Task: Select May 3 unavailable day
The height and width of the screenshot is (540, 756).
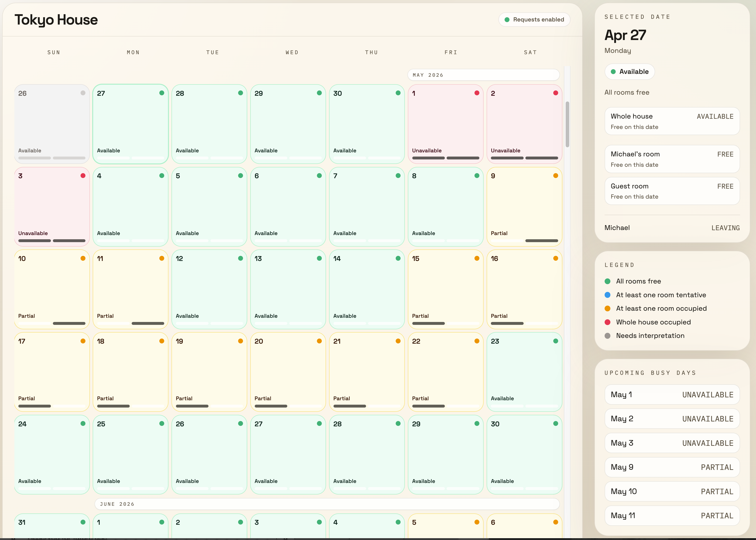Action: (x=52, y=207)
